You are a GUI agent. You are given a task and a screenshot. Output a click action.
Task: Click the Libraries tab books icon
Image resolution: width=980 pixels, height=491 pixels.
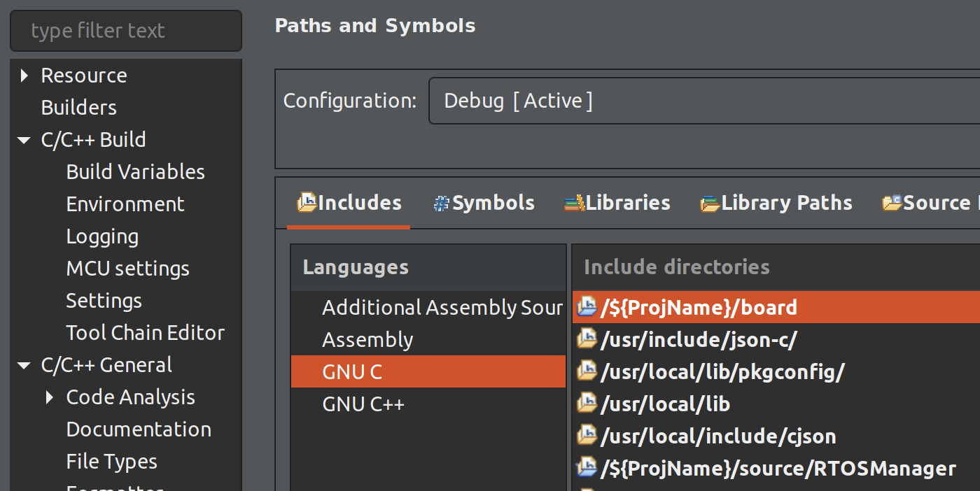tap(574, 204)
